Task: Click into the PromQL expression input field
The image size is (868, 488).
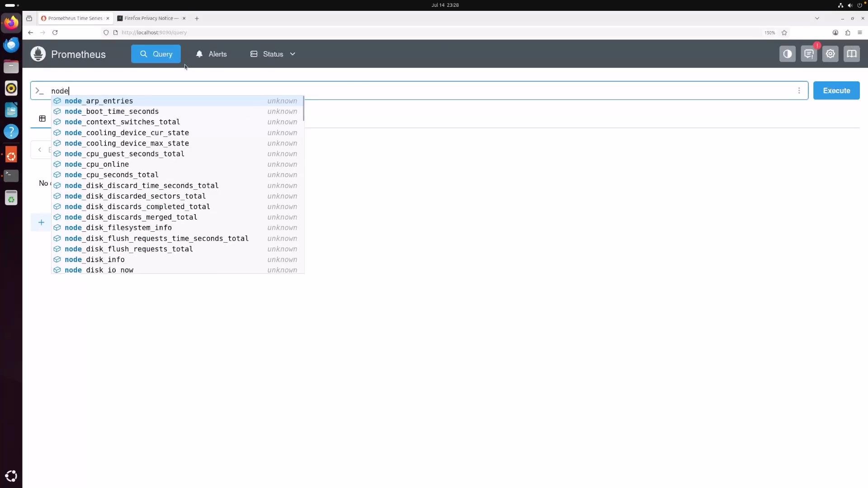Action: [x=419, y=91]
